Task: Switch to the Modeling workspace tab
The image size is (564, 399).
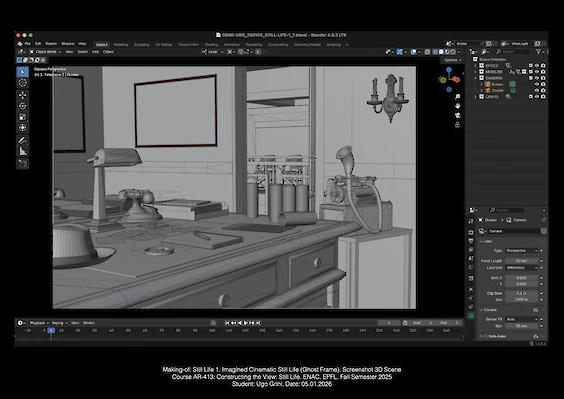Action: (x=120, y=45)
